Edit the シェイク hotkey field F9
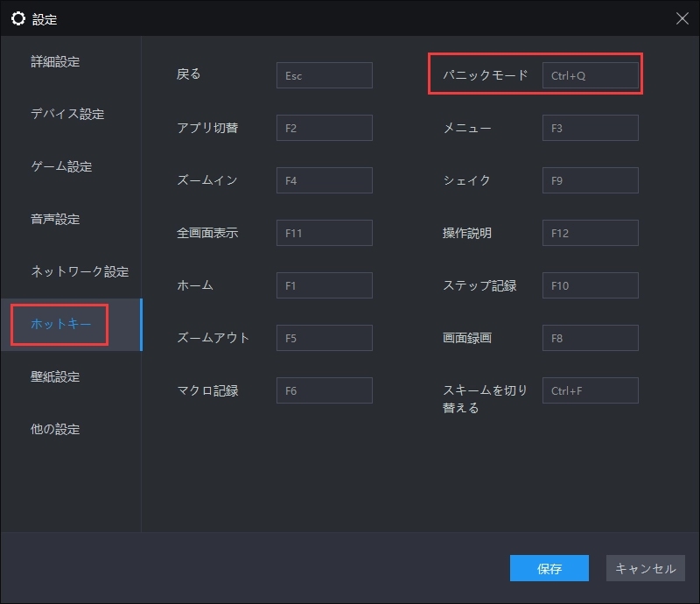The image size is (700, 604). [590, 180]
